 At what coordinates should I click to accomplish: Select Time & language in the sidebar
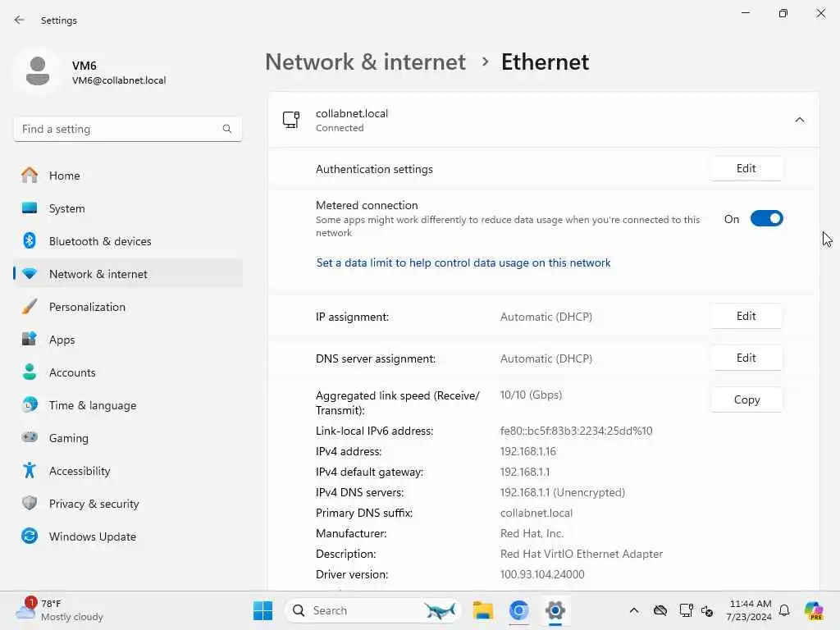(92, 405)
